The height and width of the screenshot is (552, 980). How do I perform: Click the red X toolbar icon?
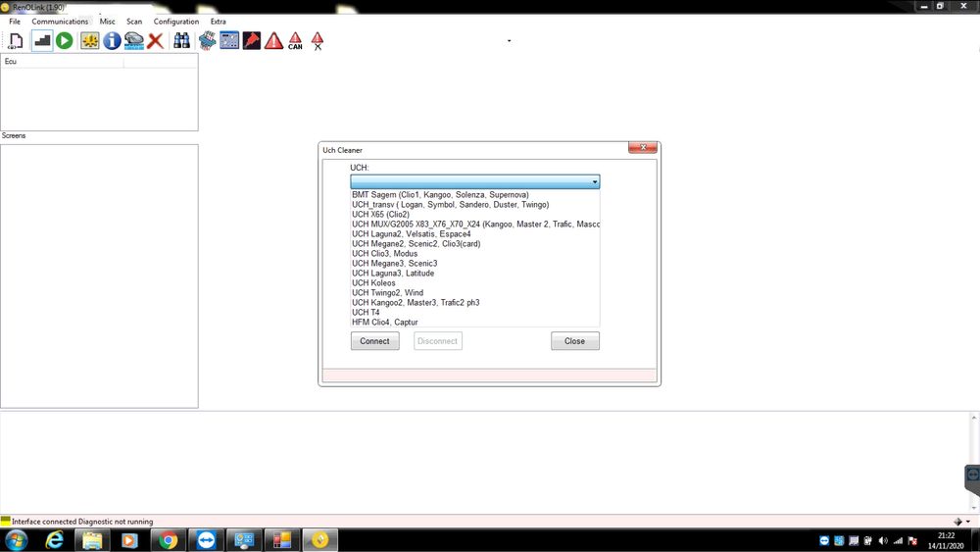click(x=156, y=41)
